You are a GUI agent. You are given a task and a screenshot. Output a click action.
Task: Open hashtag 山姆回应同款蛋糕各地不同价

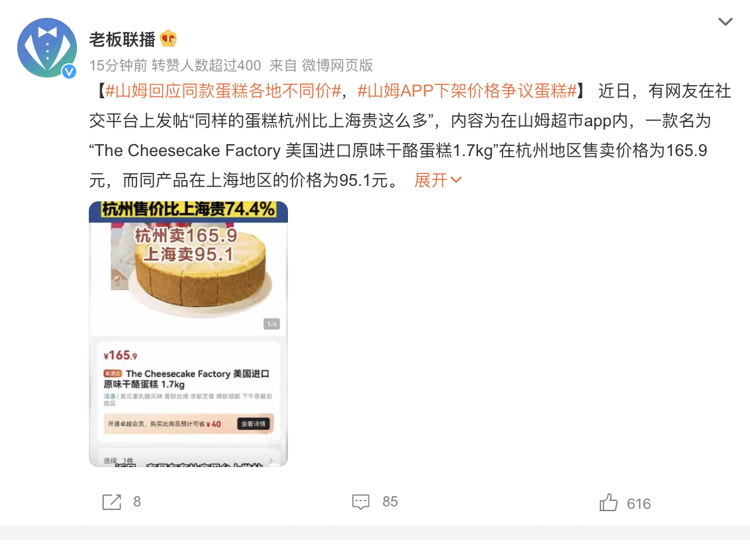pyautogui.click(x=224, y=91)
